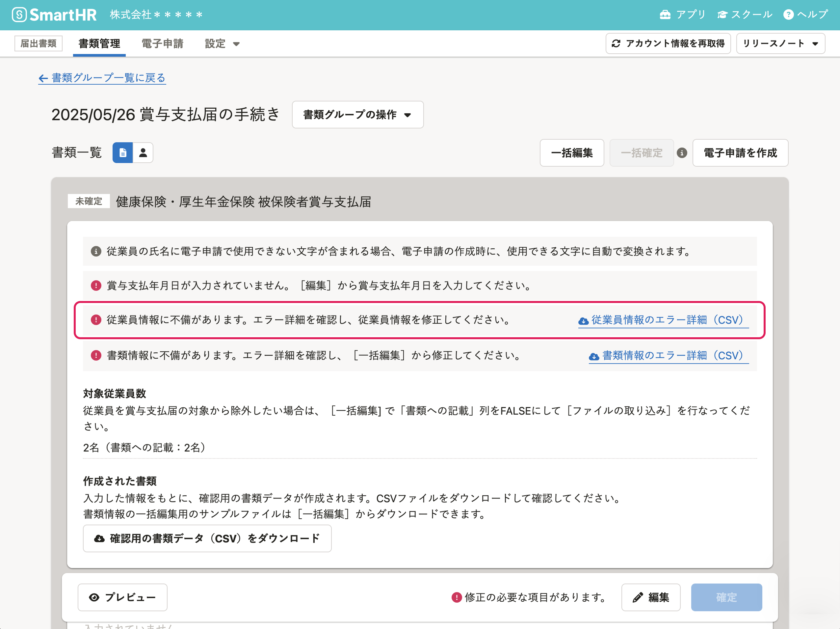Click company name 株式会社＊＊＊＊＊
Viewport: 840px width, 629px height.
pyautogui.click(x=156, y=15)
